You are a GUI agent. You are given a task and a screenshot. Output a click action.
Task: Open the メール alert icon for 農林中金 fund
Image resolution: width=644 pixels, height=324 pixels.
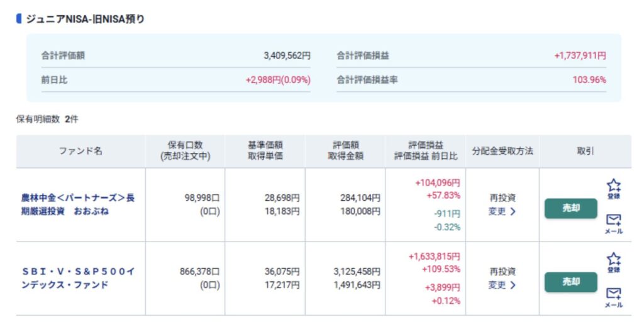point(614,222)
